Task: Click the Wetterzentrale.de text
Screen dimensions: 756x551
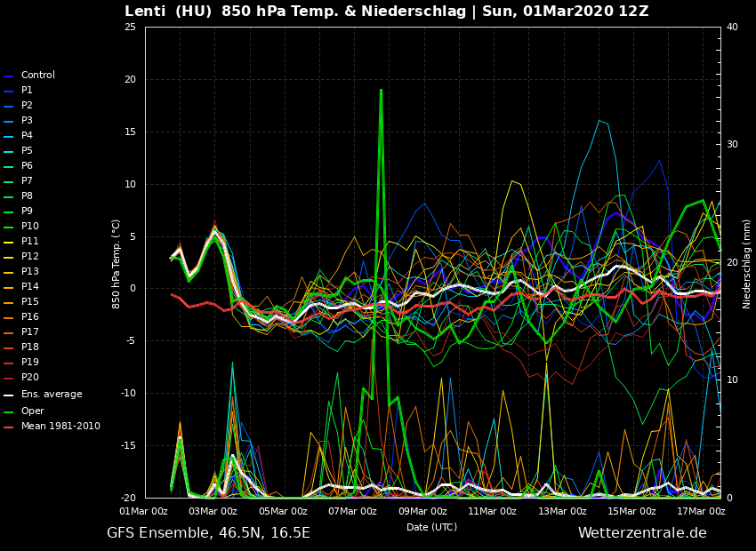Action: tap(642, 533)
